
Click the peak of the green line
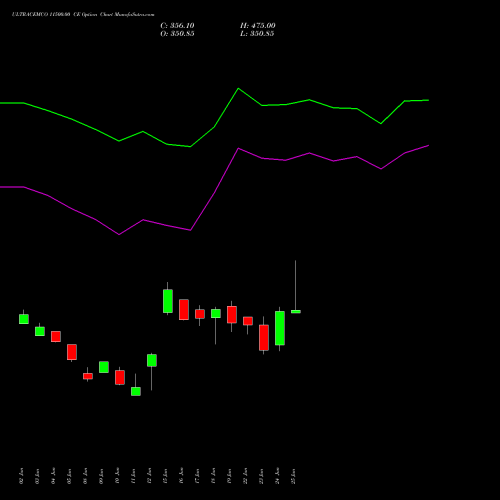(x=238, y=88)
